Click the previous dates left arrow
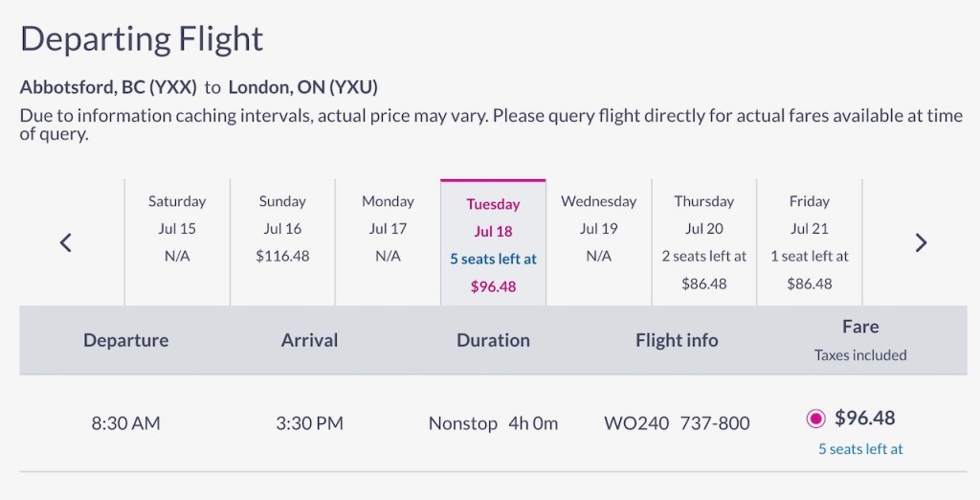The width and height of the screenshot is (980, 500). click(66, 242)
